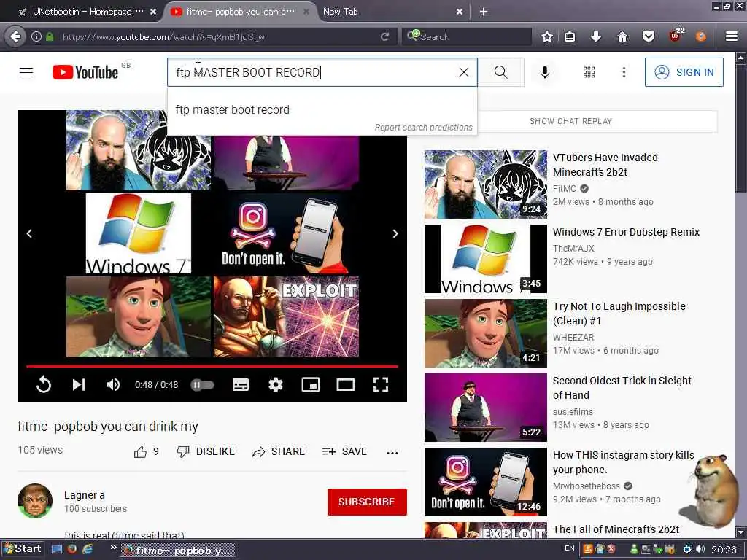
Task: Run the YouTube search magnifier button
Action: pos(500,72)
